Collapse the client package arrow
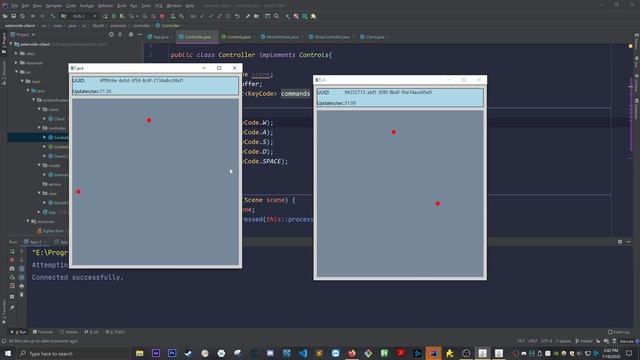This screenshot has width=640, height=360. (40, 109)
